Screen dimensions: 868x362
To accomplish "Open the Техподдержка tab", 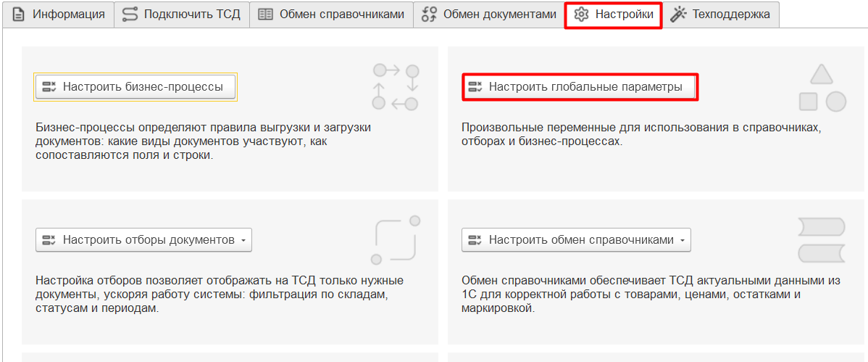I will coord(721,15).
